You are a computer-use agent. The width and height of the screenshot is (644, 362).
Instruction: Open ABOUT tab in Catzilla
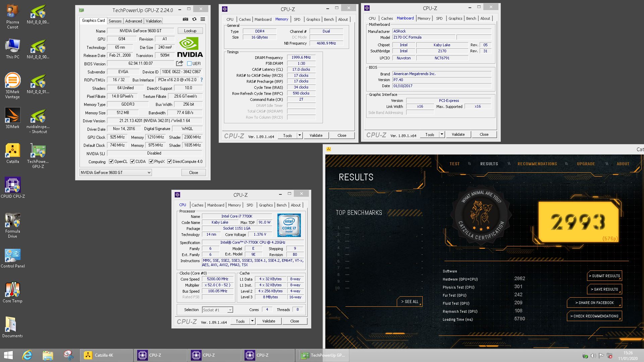click(x=623, y=164)
